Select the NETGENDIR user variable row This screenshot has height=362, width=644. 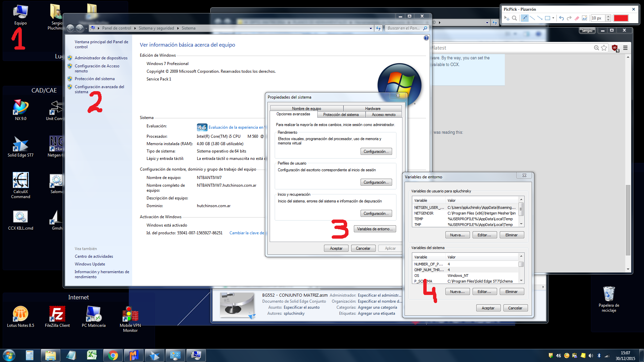coord(465,213)
